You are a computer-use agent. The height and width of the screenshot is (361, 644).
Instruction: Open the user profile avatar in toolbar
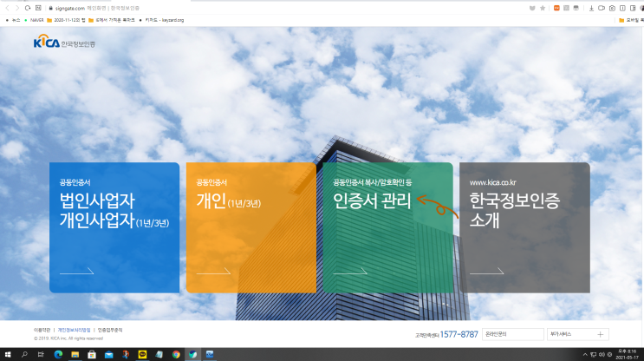click(x=641, y=8)
